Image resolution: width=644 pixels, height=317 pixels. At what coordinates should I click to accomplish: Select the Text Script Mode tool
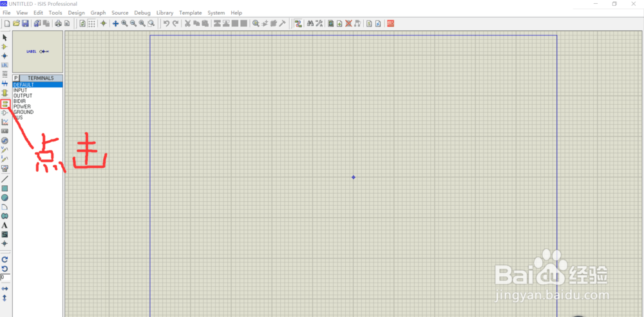(x=5, y=74)
